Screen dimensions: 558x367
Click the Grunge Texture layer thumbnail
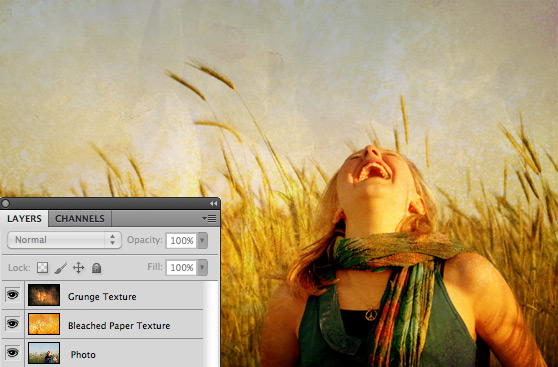44,295
